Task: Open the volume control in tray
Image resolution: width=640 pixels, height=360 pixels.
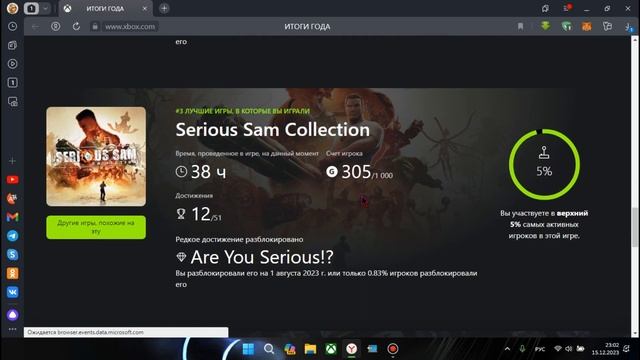Action: (x=569, y=349)
